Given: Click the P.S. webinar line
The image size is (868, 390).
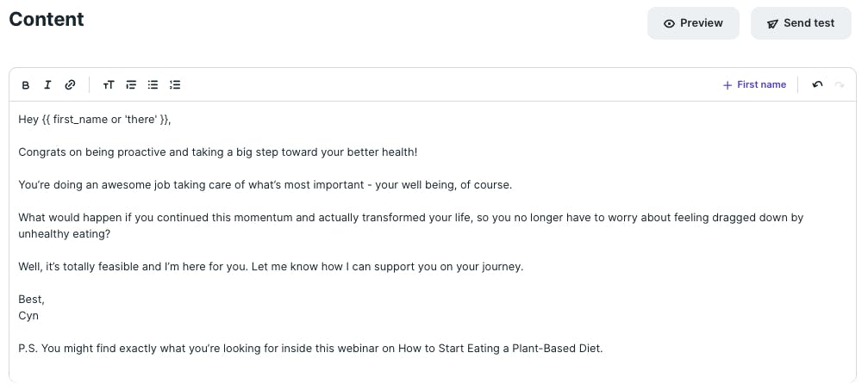Looking at the screenshot, I should coord(310,349).
